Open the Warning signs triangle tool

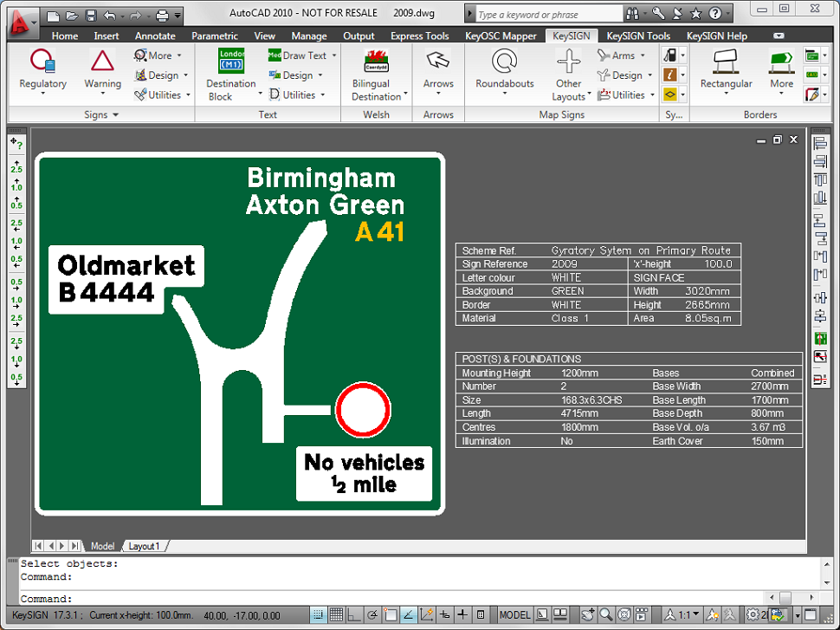pos(102,73)
